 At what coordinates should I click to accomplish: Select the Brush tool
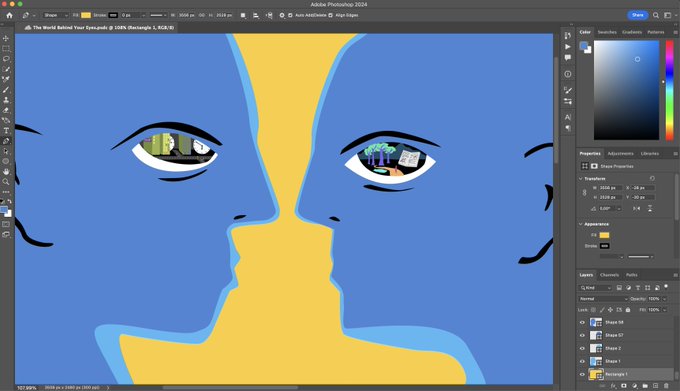pos(6,90)
